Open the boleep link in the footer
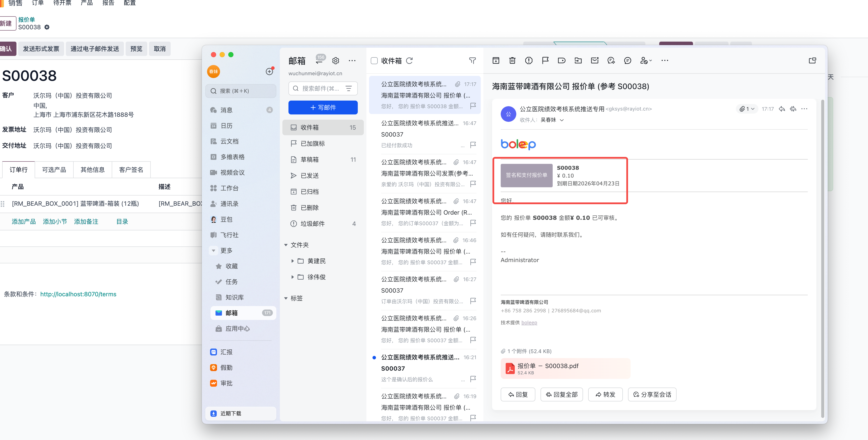This screenshot has height=440, width=868. point(529,323)
